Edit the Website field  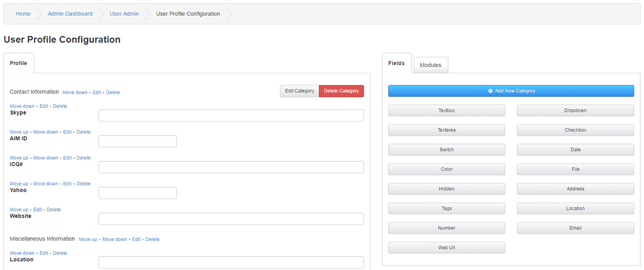tap(38, 209)
